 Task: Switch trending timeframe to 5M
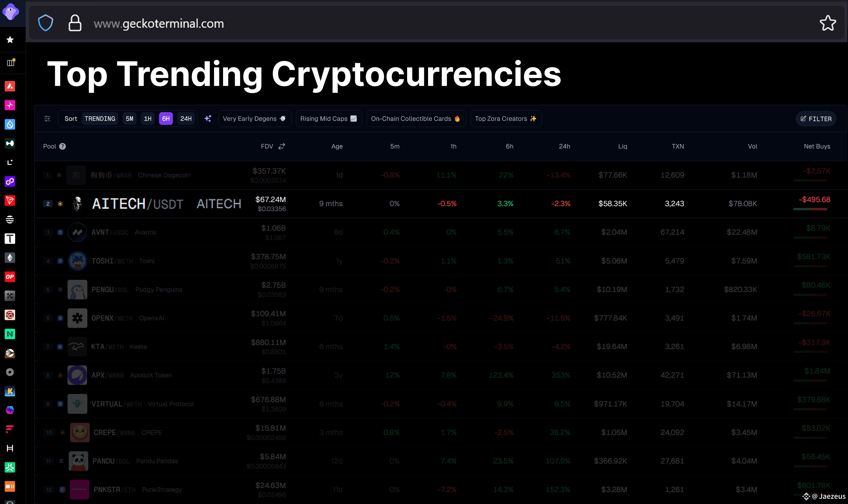[129, 119]
